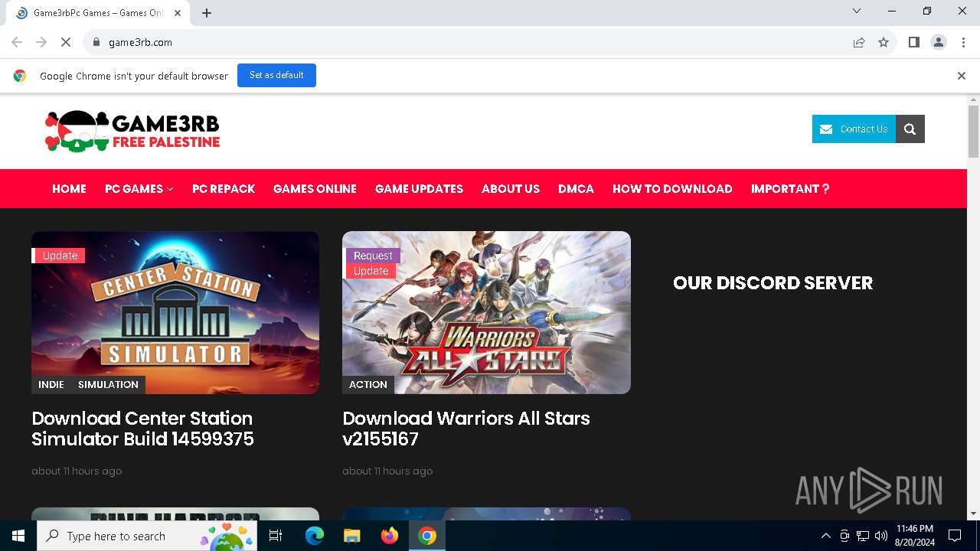Image resolution: width=980 pixels, height=551 pixels.
Task: Click Request tag on Warriors All Stars
Action: click(372, 256)
